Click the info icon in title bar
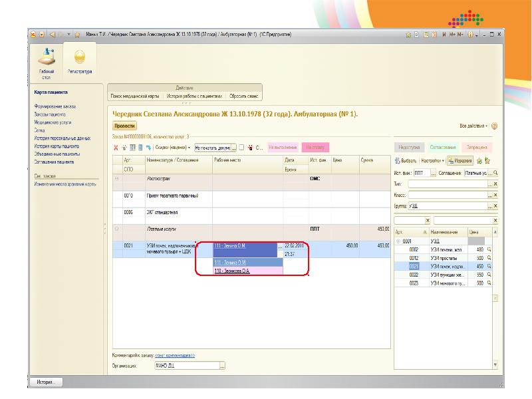Image resolution: width=532 pixels, height=399 pixels. coord(470,35)
